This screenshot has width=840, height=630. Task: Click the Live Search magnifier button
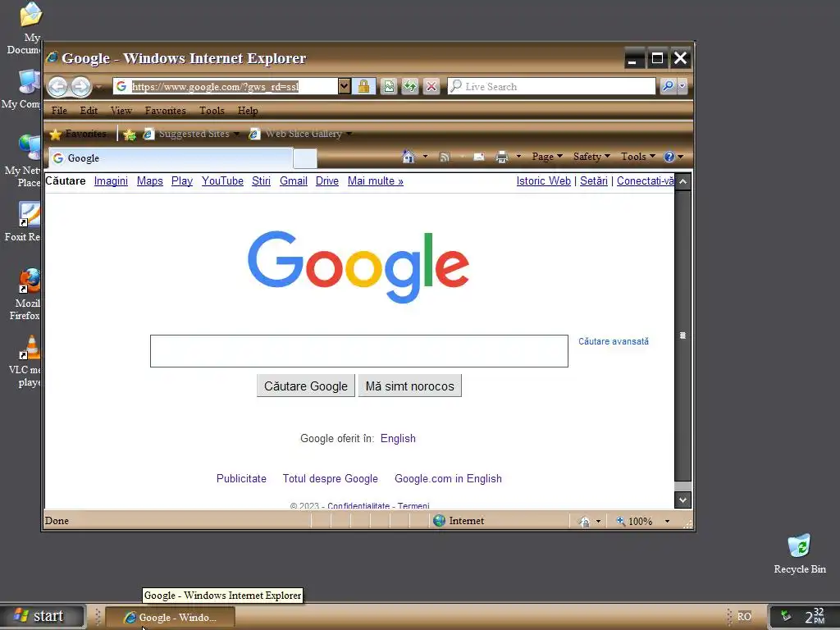[668, 85]
